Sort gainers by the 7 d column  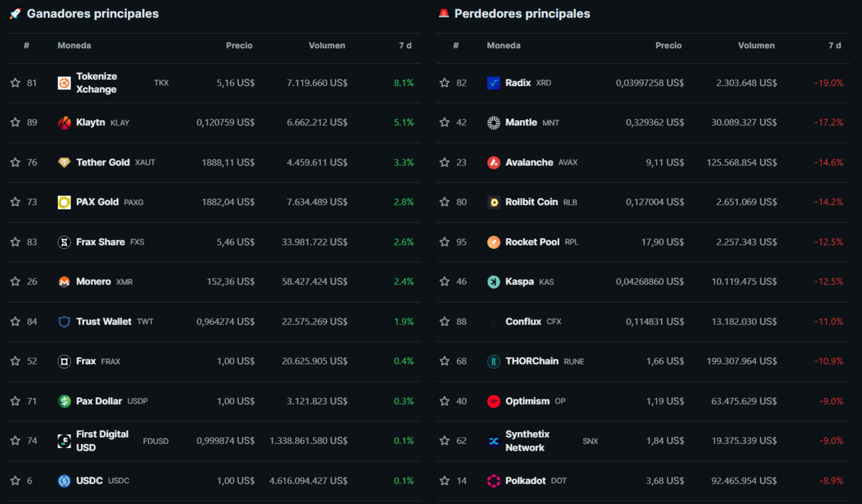pos(405,45)
